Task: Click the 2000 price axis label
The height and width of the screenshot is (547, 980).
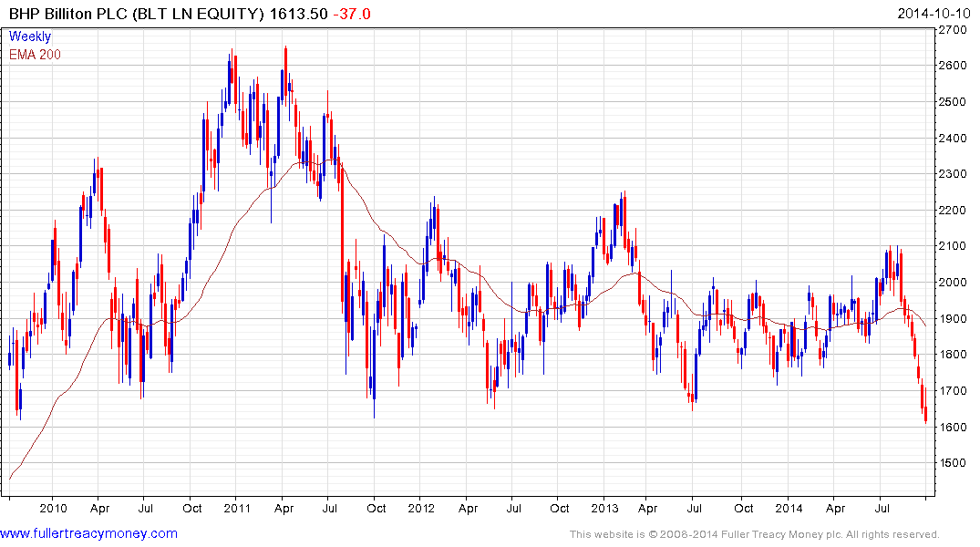Action: 954,282
